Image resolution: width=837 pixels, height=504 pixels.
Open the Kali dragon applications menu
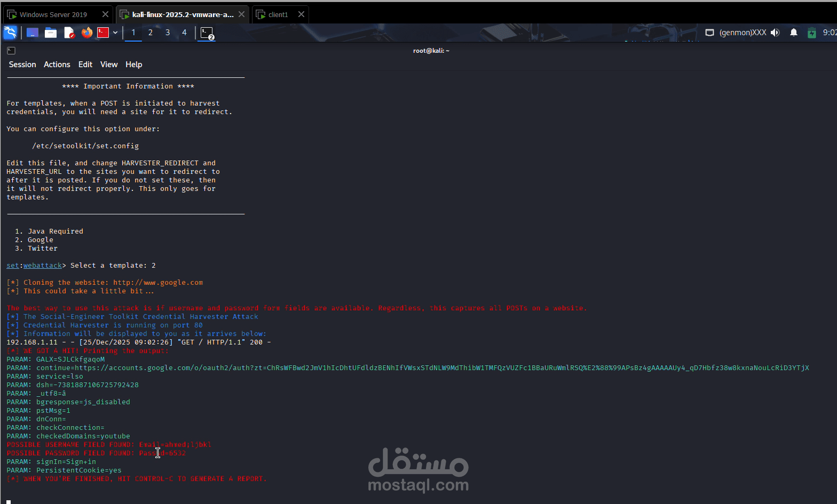point(10,33)
